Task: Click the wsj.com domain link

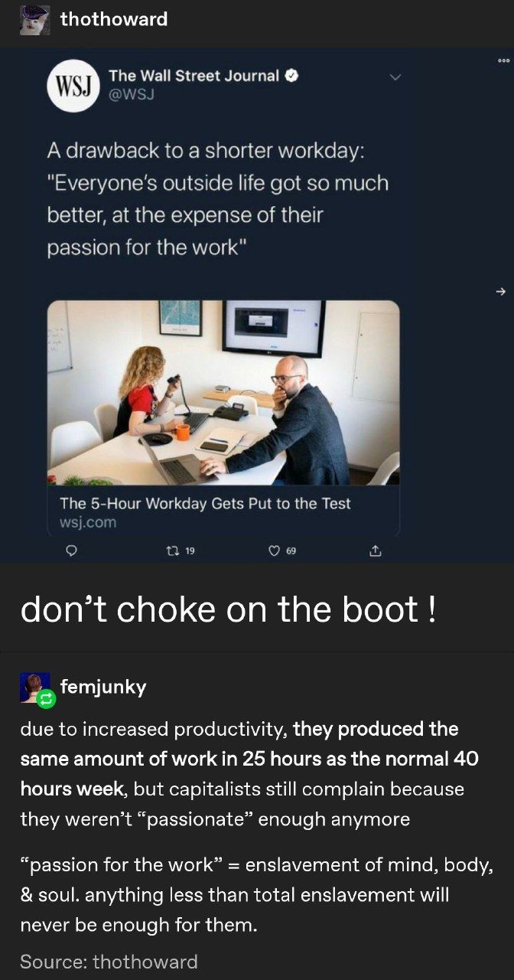Action: coord(88,521)
